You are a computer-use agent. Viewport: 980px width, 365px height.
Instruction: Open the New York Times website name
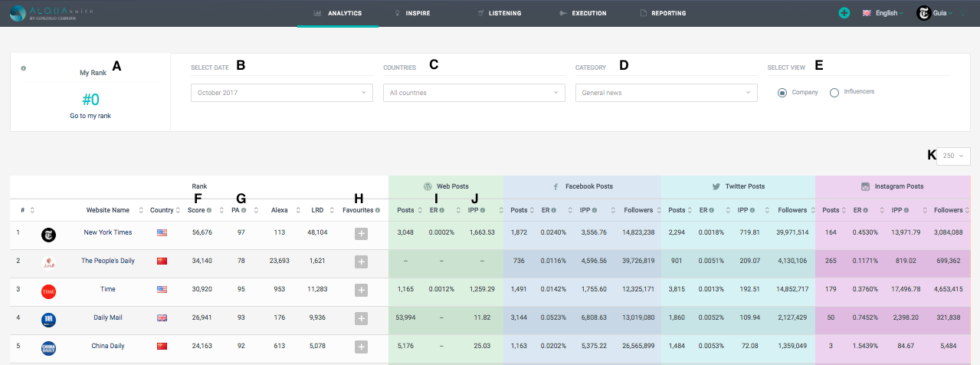click(x=107, y=232)
